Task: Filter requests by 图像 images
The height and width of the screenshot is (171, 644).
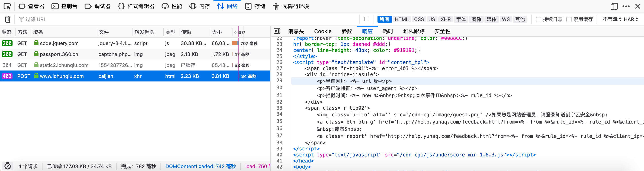Action: (476, 19)
